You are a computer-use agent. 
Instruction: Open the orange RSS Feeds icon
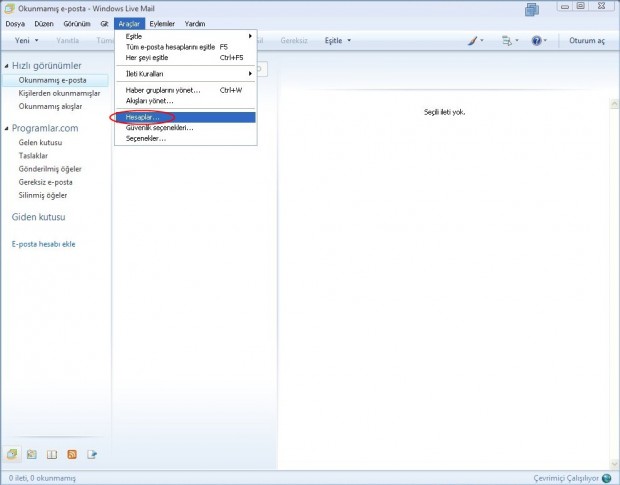72,454
